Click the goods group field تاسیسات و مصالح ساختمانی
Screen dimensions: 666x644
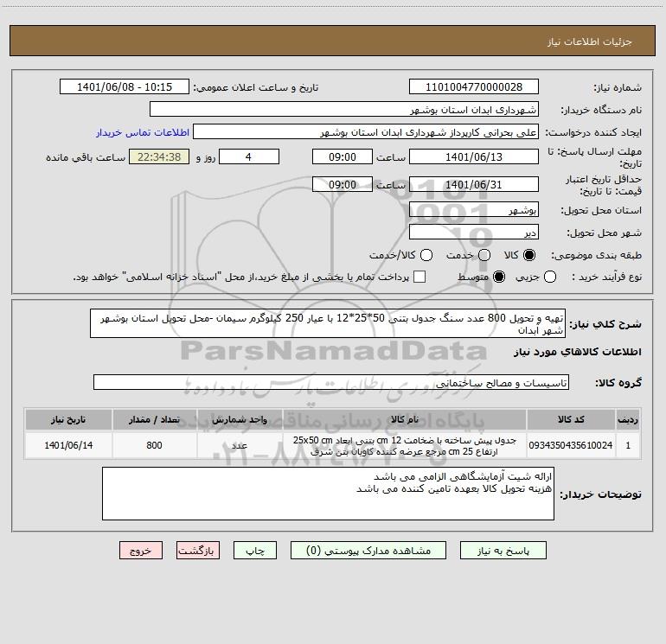[331, 382]
